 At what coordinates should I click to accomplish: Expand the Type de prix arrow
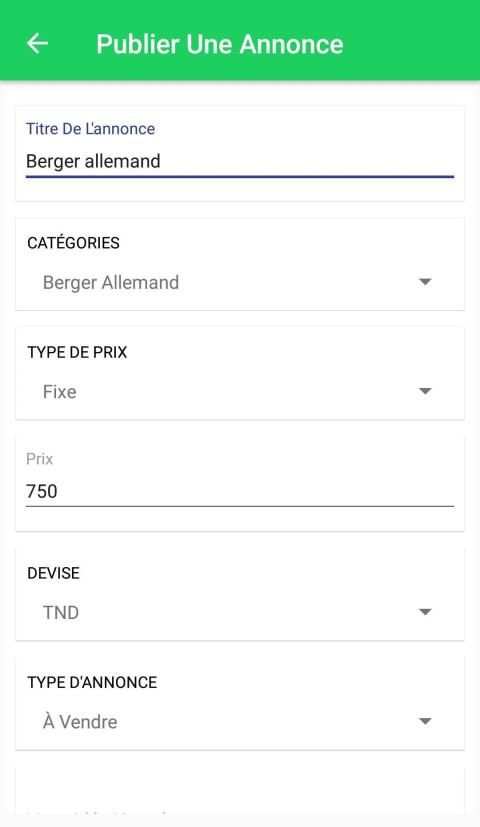[x=425, y=391]
